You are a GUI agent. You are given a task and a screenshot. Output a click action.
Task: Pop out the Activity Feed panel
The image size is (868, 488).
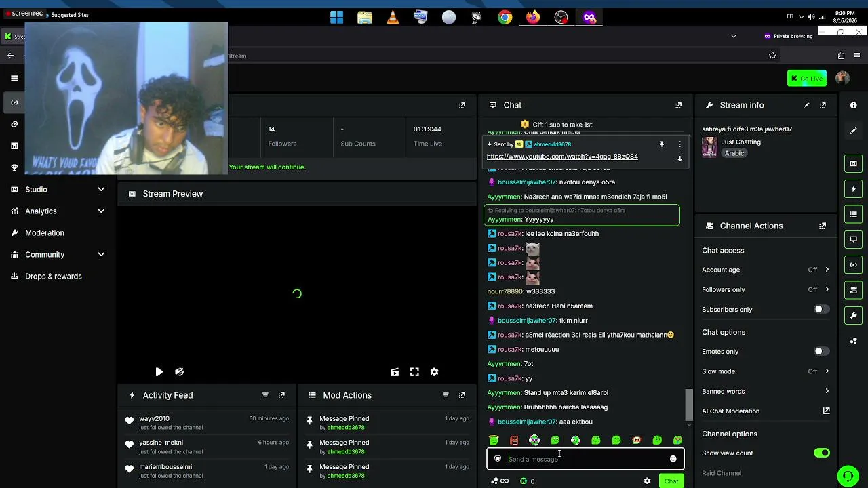(281, 395)
